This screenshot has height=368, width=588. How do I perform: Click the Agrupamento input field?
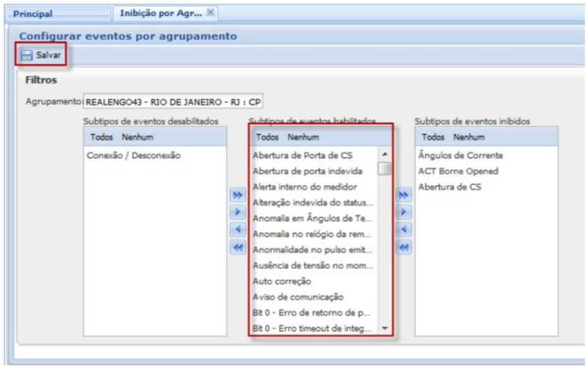[x=175, y=101]
